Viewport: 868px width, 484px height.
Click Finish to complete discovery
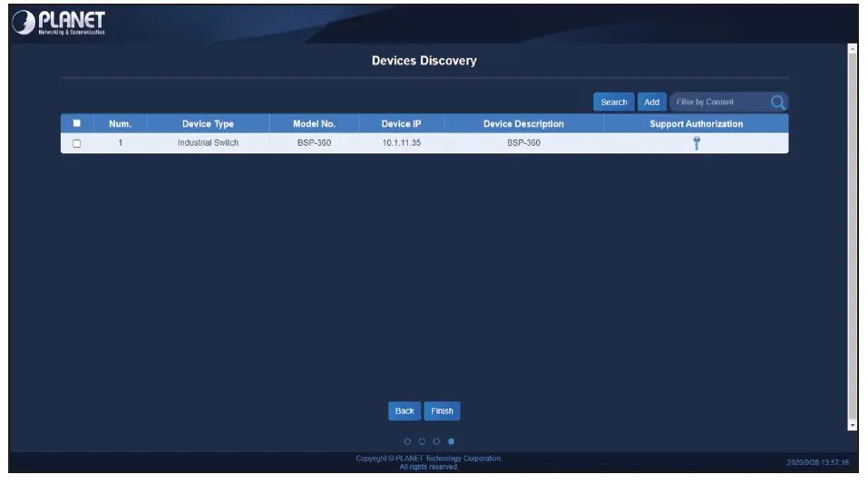click(x=442, y=411)
